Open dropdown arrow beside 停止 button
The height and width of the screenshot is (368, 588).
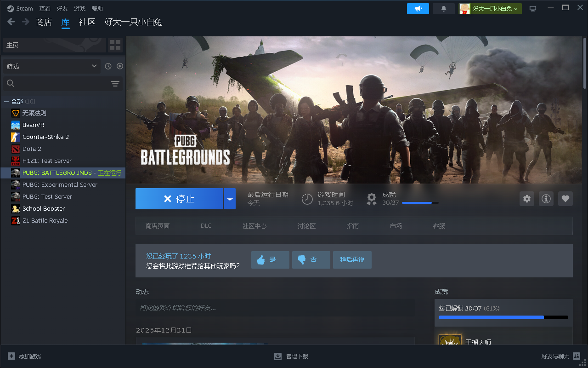coord(230,199)
